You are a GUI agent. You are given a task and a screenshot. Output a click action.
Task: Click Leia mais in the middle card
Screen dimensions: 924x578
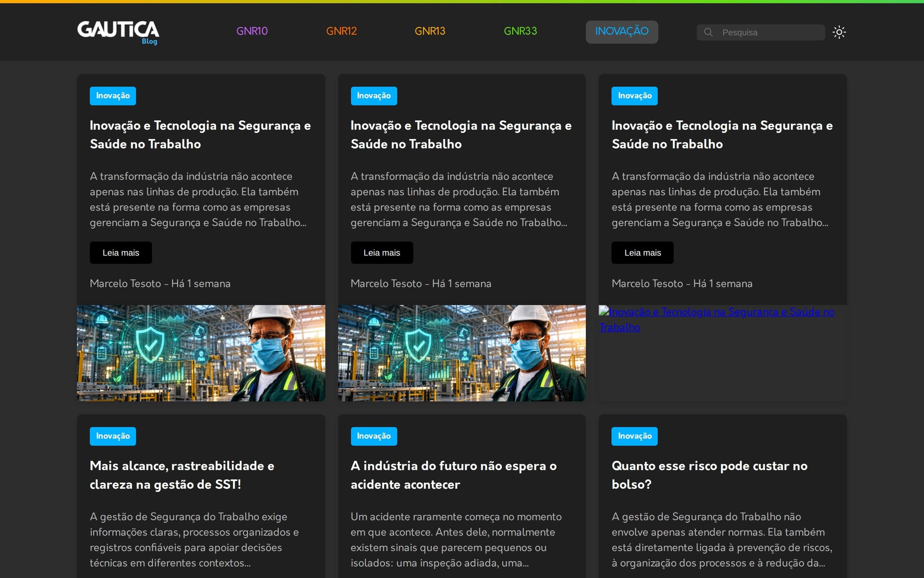(382, 253)
